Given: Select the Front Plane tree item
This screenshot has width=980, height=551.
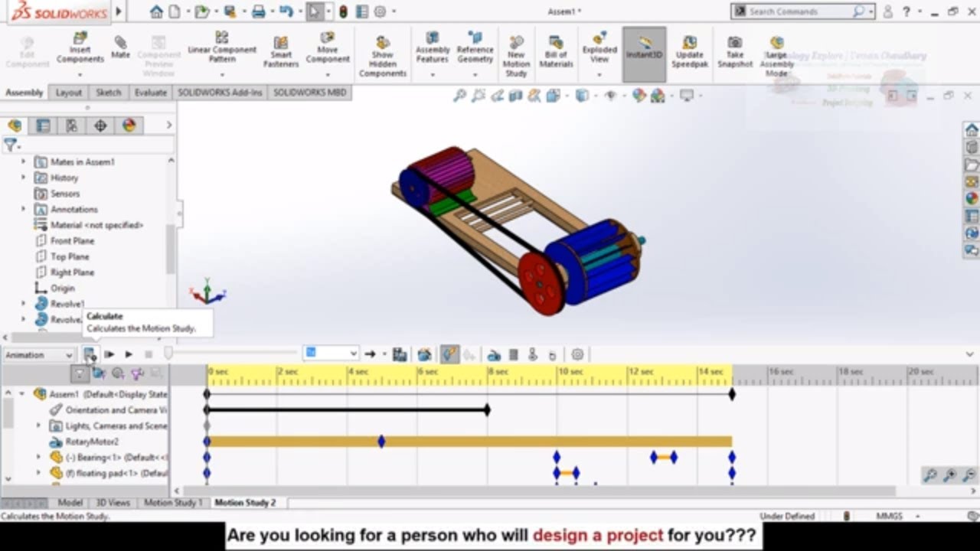Looking at the screenshot, I should (x=72, y=240).
